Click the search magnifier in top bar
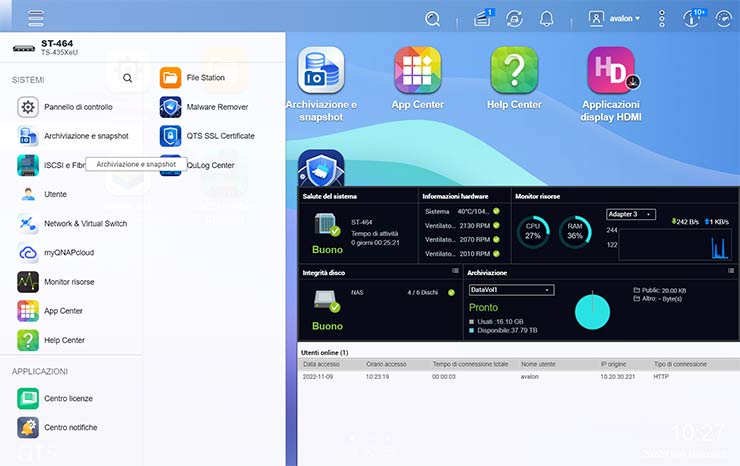 pyautogui.click(x=432, y=18)
